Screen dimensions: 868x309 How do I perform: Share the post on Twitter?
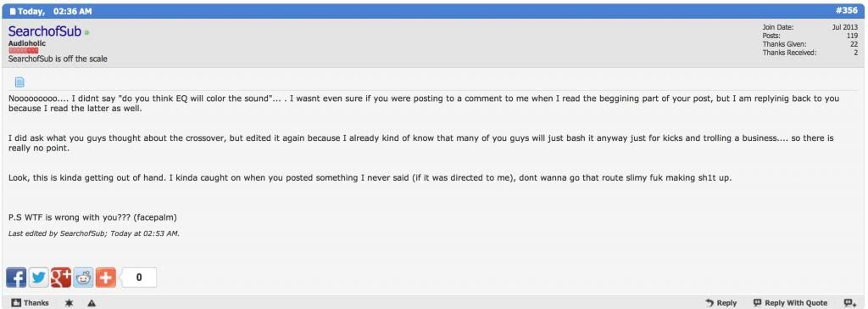(39, 278)
